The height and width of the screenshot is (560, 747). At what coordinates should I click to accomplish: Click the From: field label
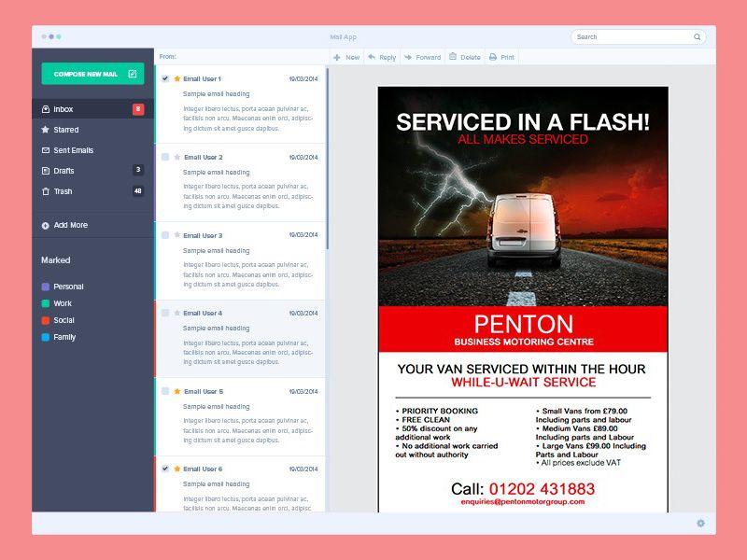click(x=168, y=56)
